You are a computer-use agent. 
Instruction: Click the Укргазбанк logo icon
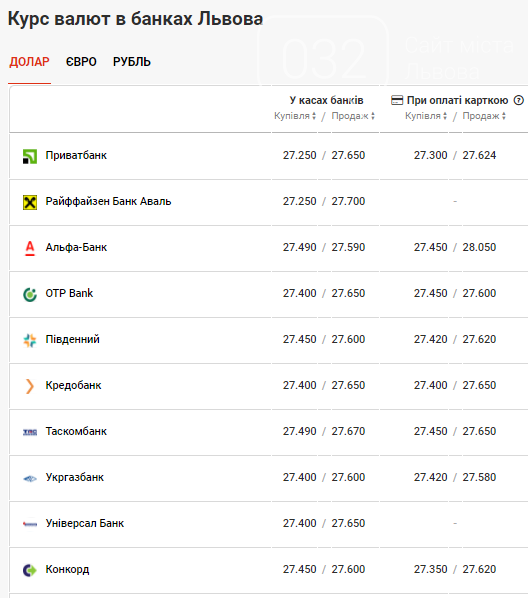pyautogui.click(x=30, y=478)
